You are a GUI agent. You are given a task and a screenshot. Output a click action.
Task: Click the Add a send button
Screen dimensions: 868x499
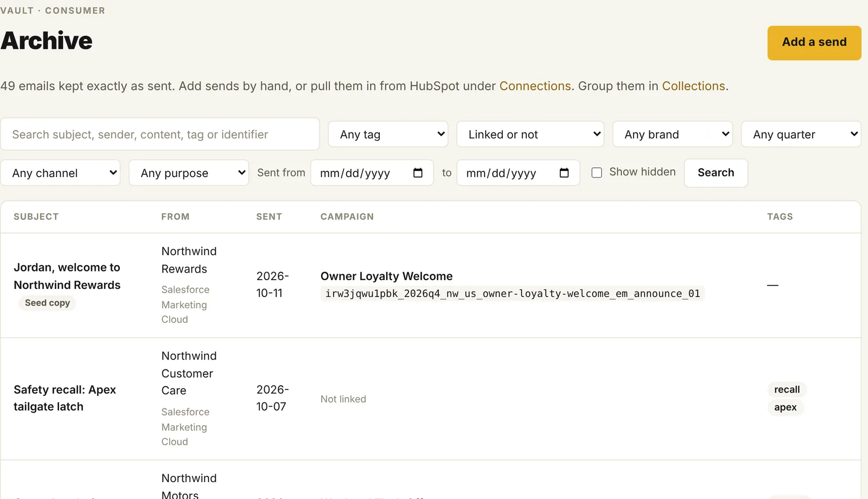pyautogui.click(x=814, y=42)
